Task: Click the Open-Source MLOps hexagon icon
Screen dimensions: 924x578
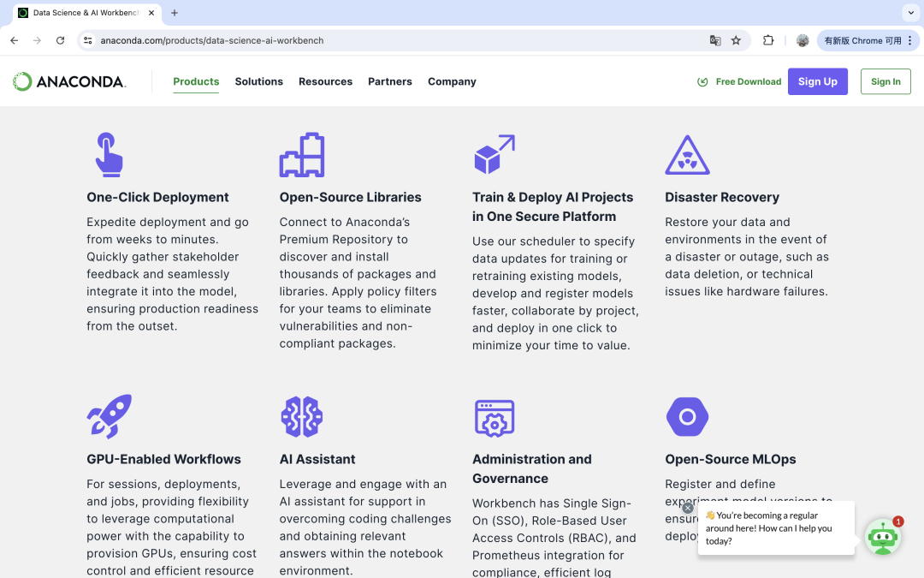Action: tap(687, 417)
